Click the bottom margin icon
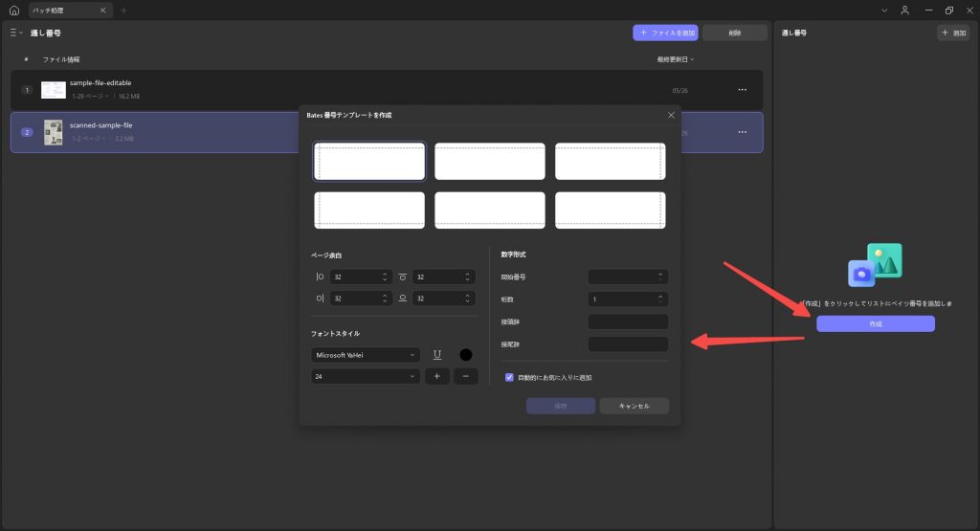The image size is (980, 531). pos(403,299)
